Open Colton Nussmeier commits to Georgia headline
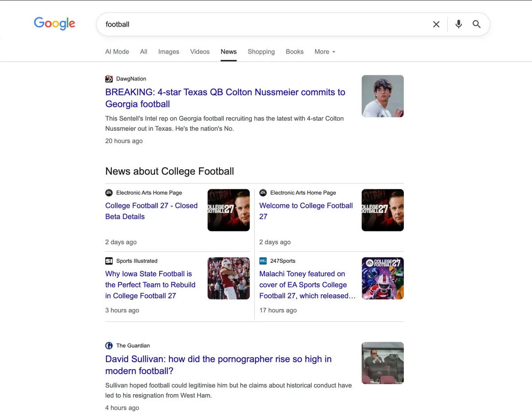The image size is (532, 418). tap(225, 98)
